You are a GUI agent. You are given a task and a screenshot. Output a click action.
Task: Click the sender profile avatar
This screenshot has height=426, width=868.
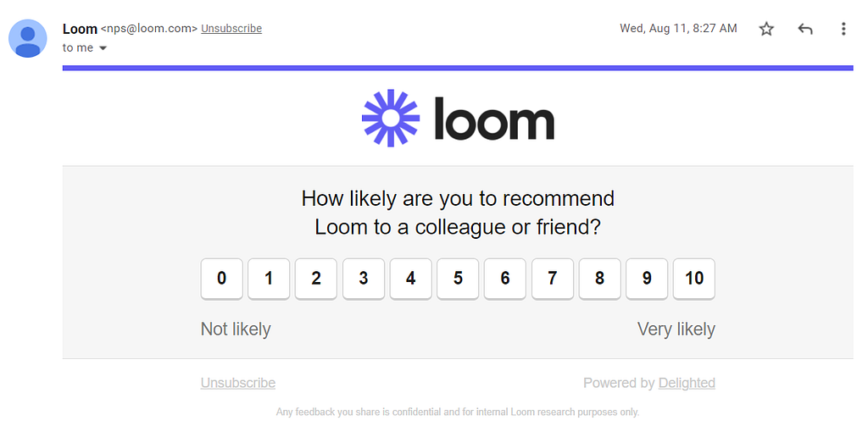[x=28, y=38]
